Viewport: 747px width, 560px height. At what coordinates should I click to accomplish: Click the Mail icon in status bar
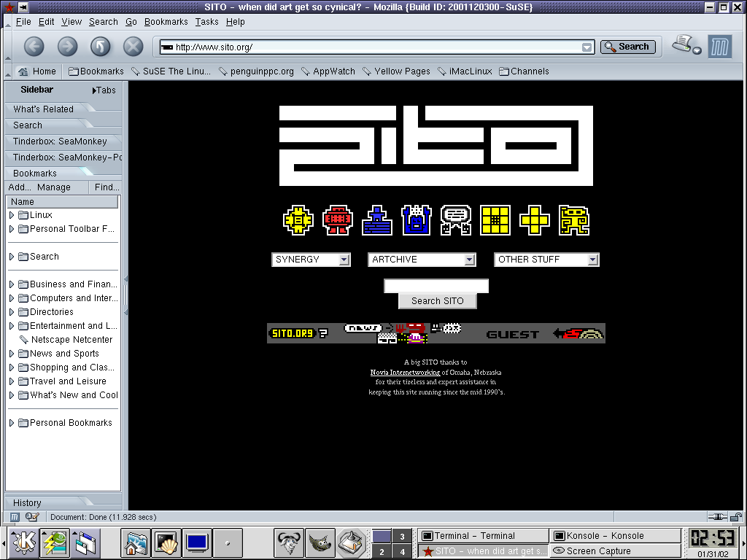click(32, 517)
